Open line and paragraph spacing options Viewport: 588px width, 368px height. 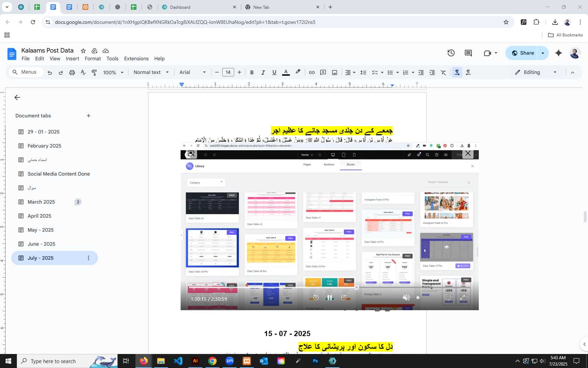coord(363,73)
